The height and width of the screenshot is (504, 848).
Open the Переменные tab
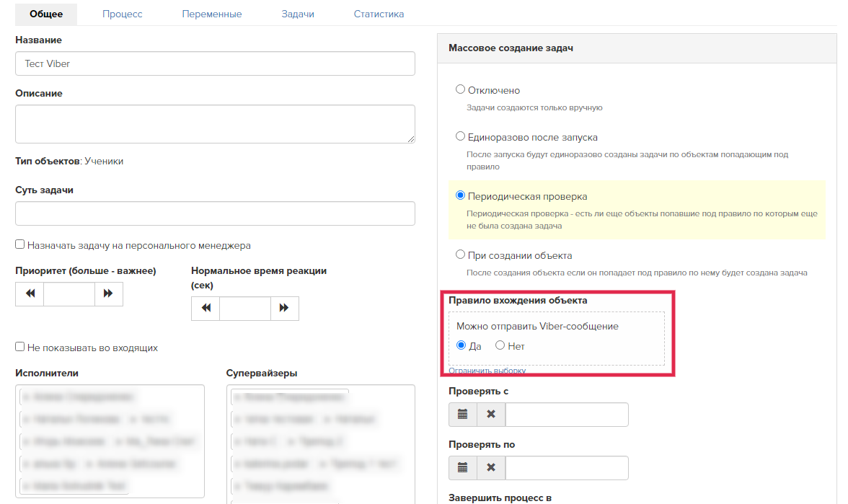point(211,14)
